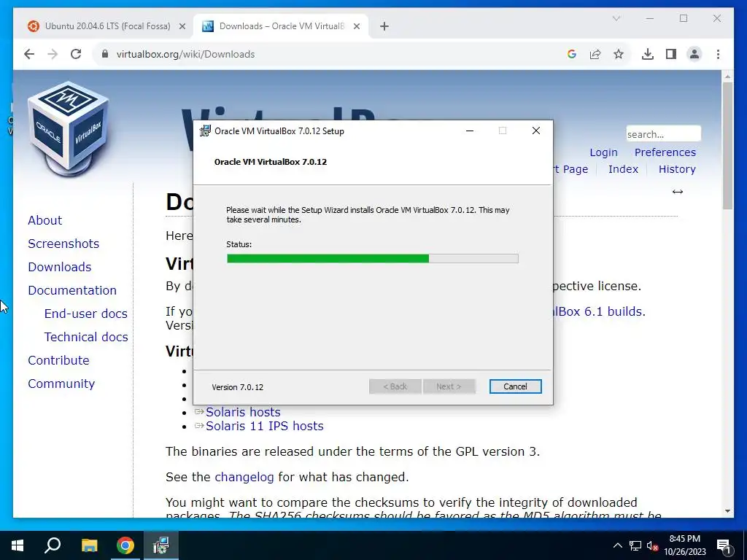Screen dimensions: 747x560
Task: Open File Explorer from the taskbar
Action: click(x=89, y=545)
